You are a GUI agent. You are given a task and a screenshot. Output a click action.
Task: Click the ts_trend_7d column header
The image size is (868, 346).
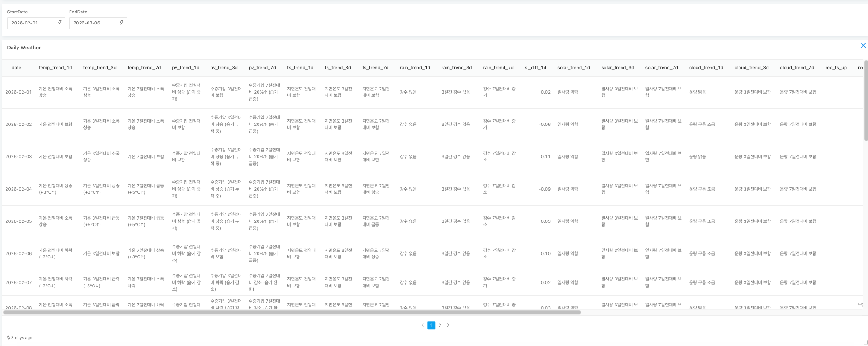coord(375,68)
